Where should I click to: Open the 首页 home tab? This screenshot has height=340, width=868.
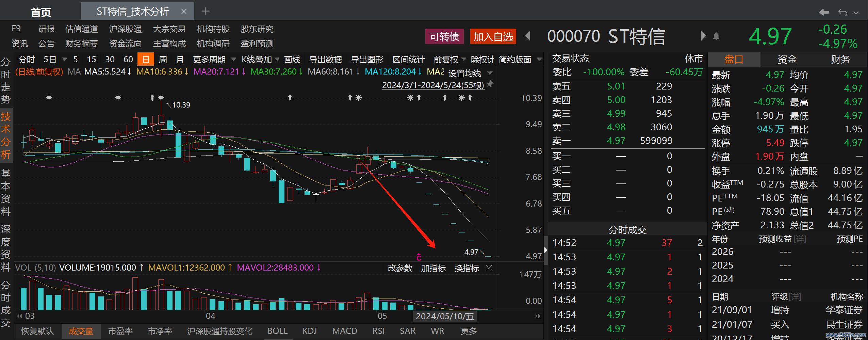click(40, 12)
